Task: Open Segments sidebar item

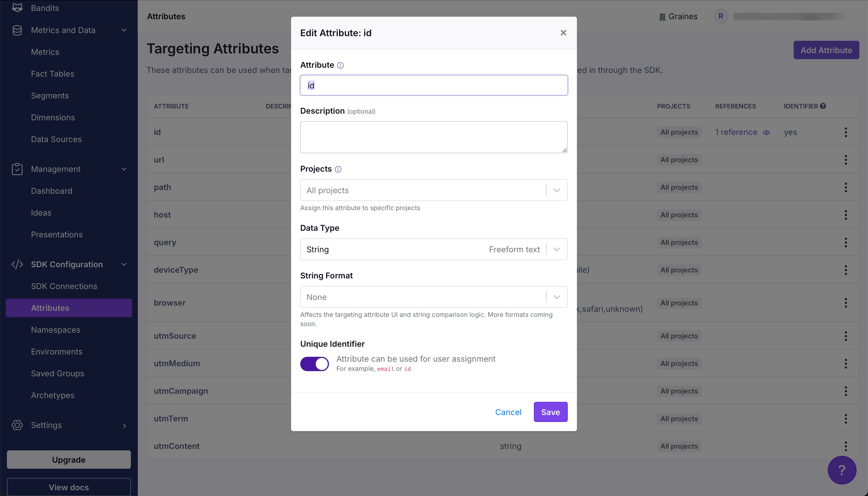Action: coord(50,96)
